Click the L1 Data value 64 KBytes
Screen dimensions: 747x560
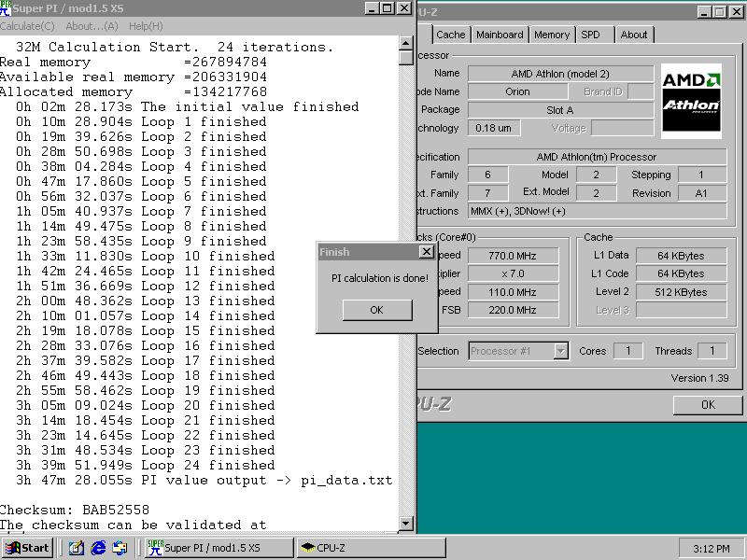click(682, 256)
